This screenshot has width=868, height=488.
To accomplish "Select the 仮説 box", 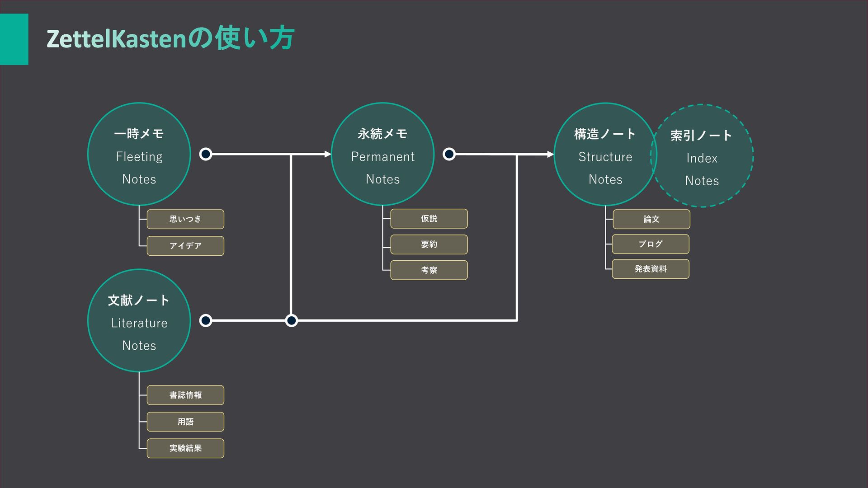I will (429, 219).
